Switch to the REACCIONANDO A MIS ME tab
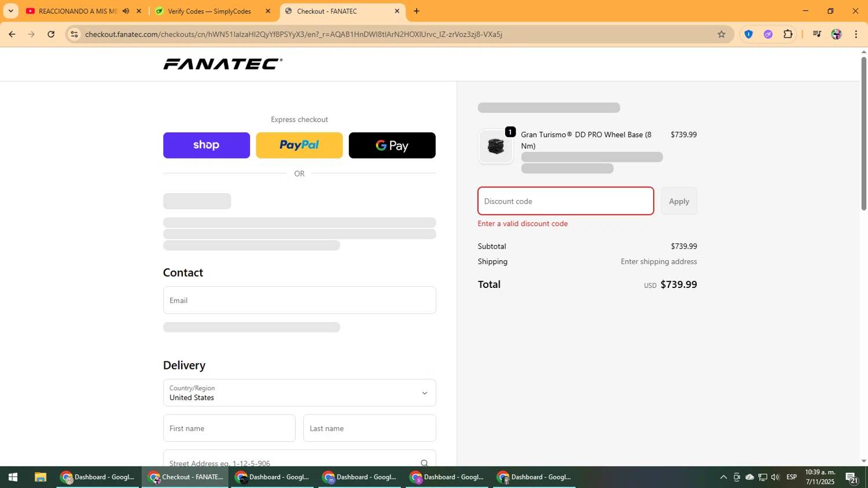The height and width of the screenshot is (488, 868). point(78,11)
